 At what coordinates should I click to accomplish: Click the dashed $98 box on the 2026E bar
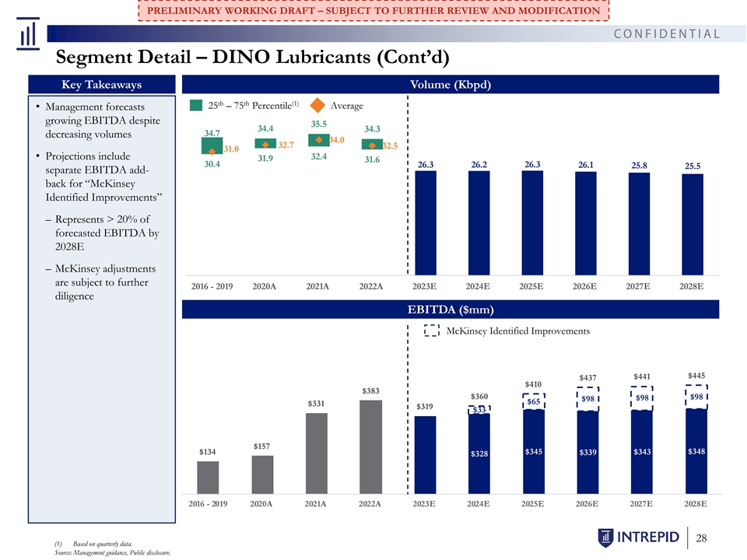pyautogui.click(x=588, y=398)
